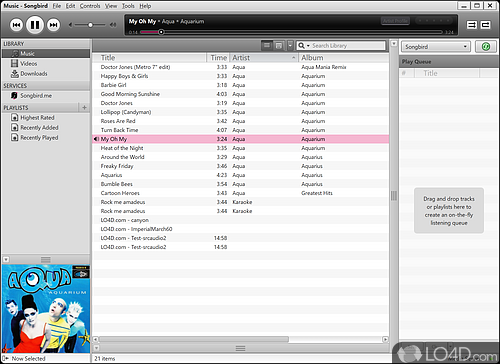Open the Tools menu
Screen dimensions: 500x364
point(128,6)
